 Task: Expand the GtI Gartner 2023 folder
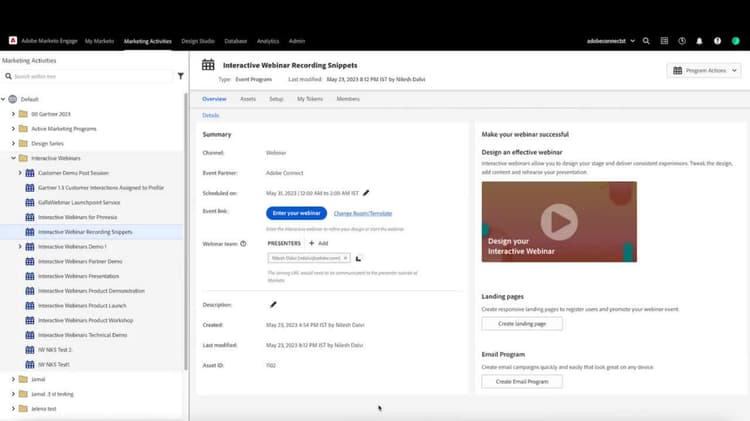tap(13, 114)
